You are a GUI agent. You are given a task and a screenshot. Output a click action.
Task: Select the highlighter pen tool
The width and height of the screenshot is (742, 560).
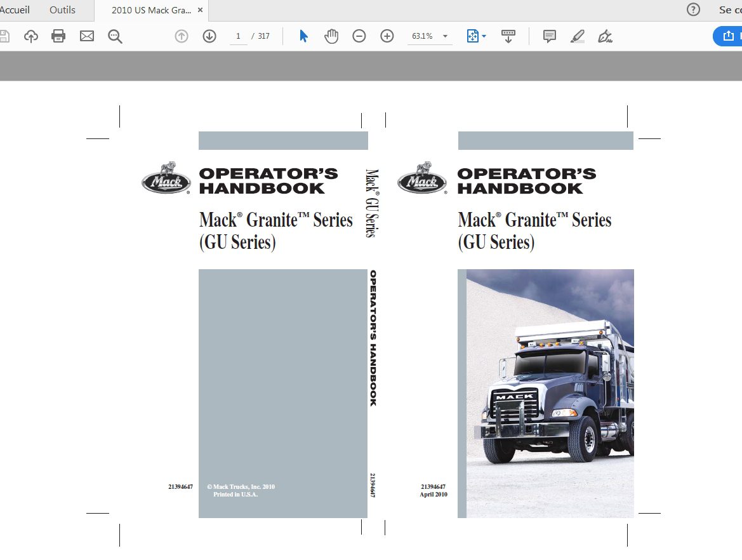tap(578, 36)
